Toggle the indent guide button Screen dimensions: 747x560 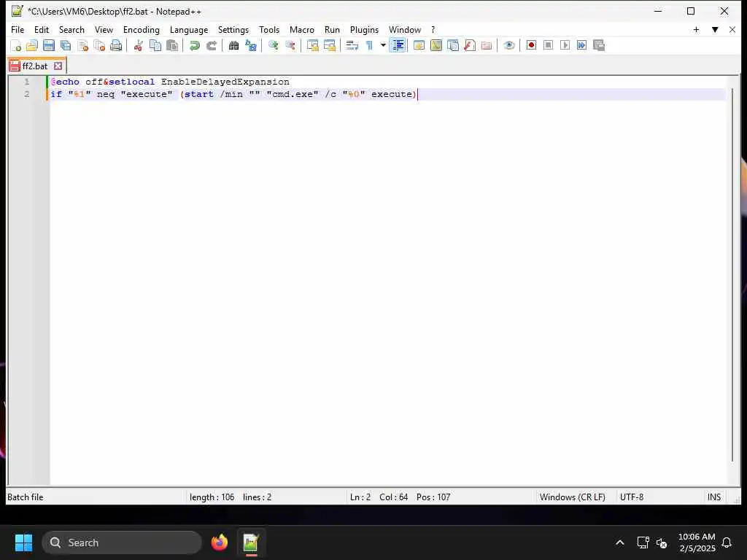click(x=398, y=46)
